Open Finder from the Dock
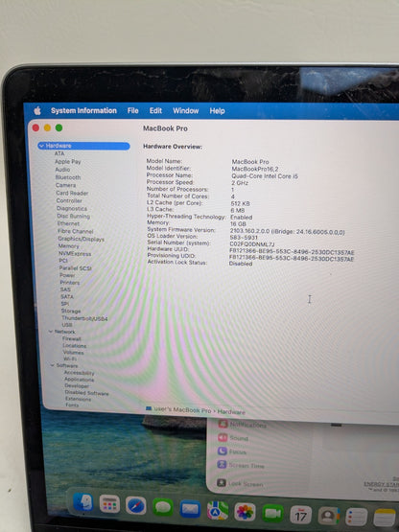The width and height of the screenshot is (399, 532). 82,502
